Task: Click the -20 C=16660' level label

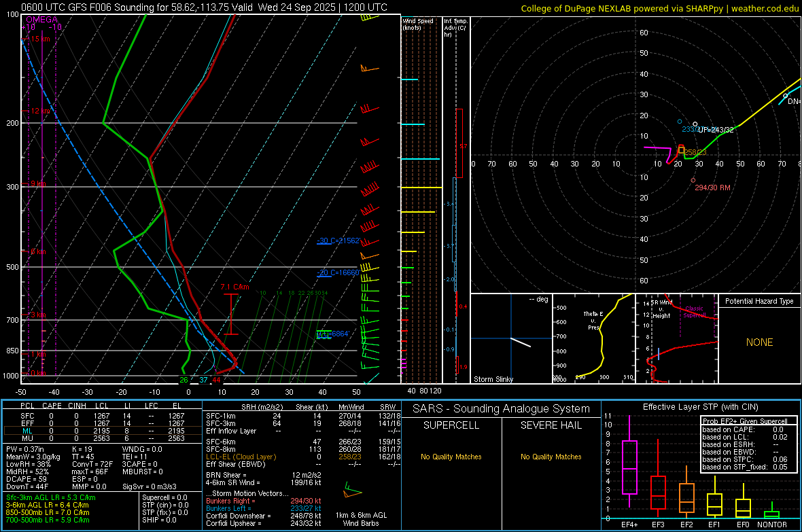Action: (338, 272)
